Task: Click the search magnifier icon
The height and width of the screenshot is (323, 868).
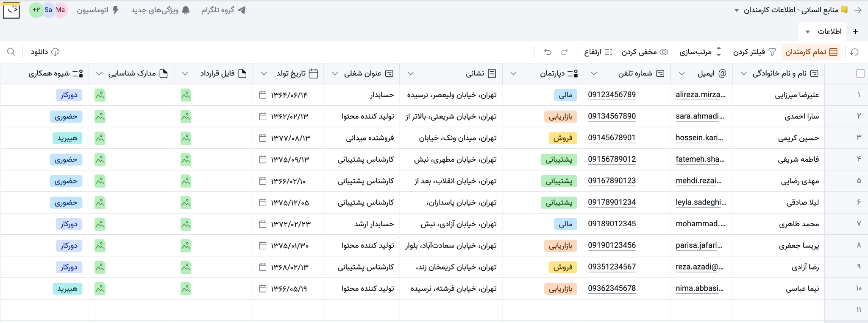Action: (11, 52)
